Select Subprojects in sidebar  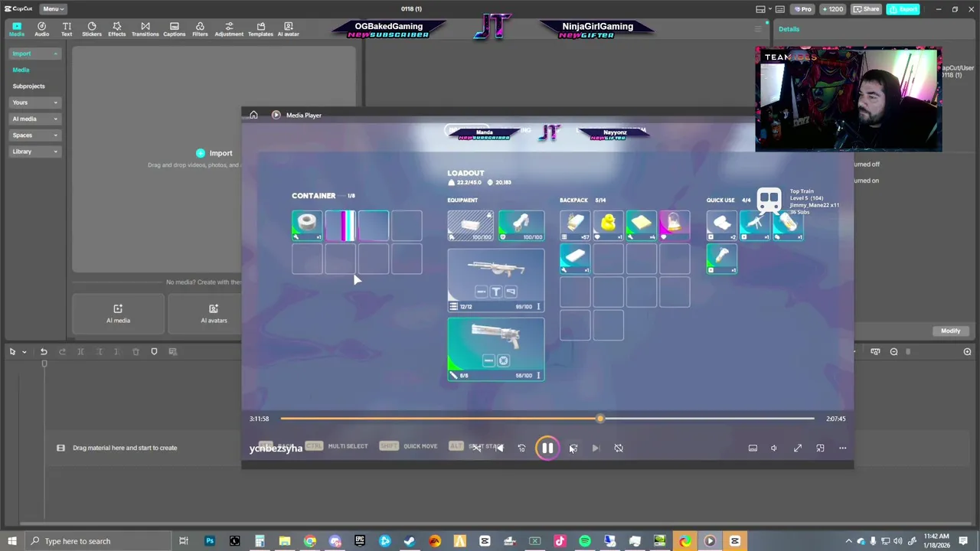[28, 86]
